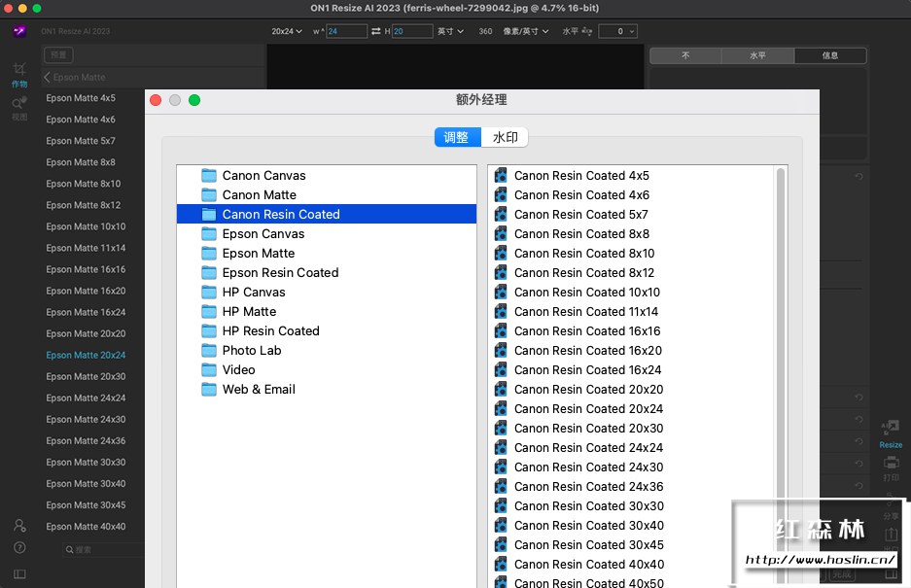This screenshot has width=911, height=588.
Task: Select the zoom view tool in sidebar
Action: 19,103
